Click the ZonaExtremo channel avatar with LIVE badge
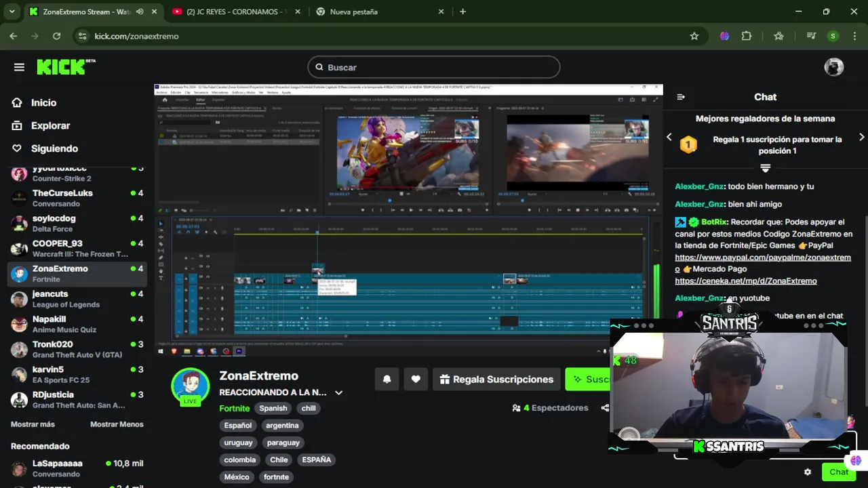The width and height of the screenshot is (868, 488). click(191, 386)
